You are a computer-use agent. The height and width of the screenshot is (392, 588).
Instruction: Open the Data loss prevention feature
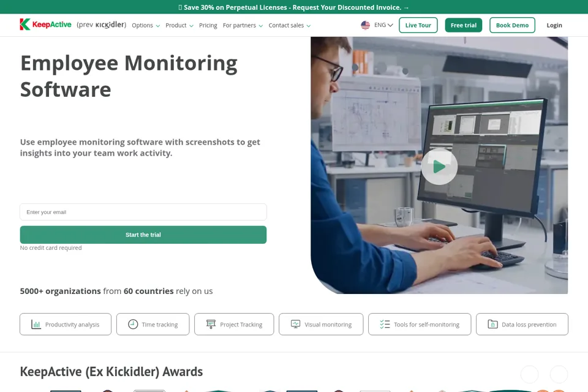tap(522, 324)
